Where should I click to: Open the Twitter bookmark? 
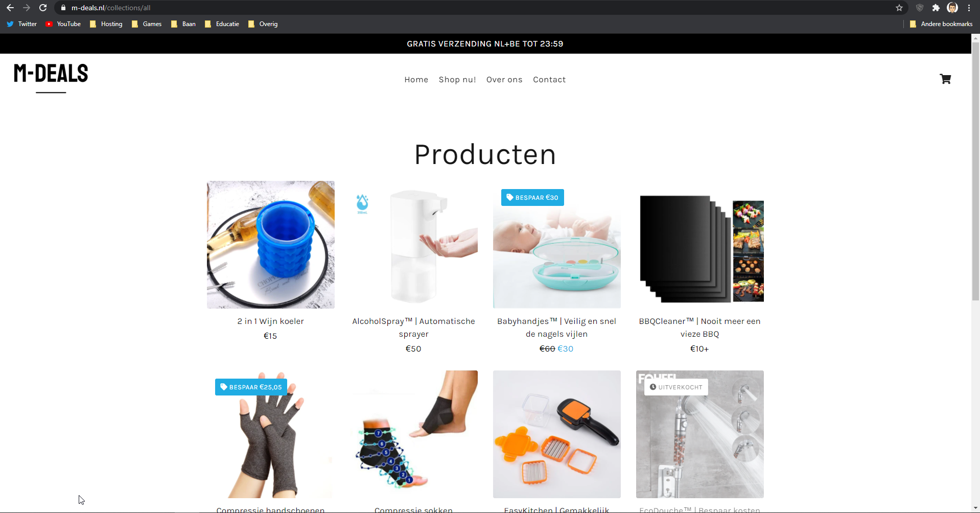[22, 24]
